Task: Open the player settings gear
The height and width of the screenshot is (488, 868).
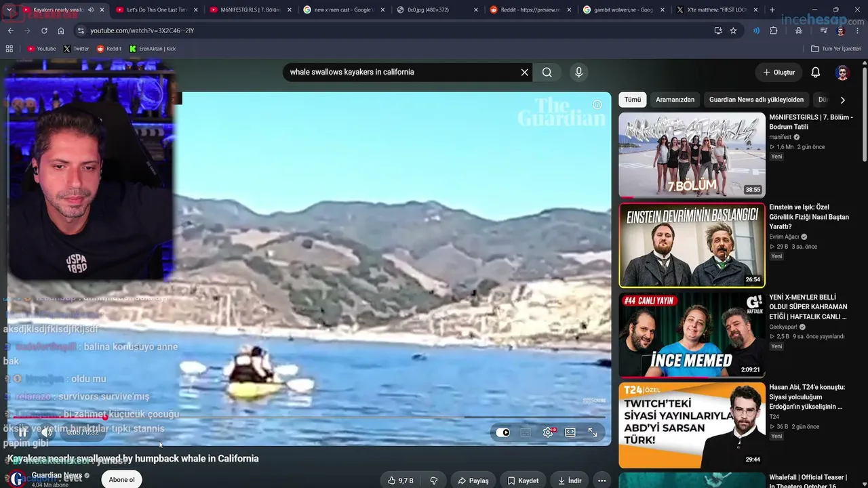Action: coord(548,432)
